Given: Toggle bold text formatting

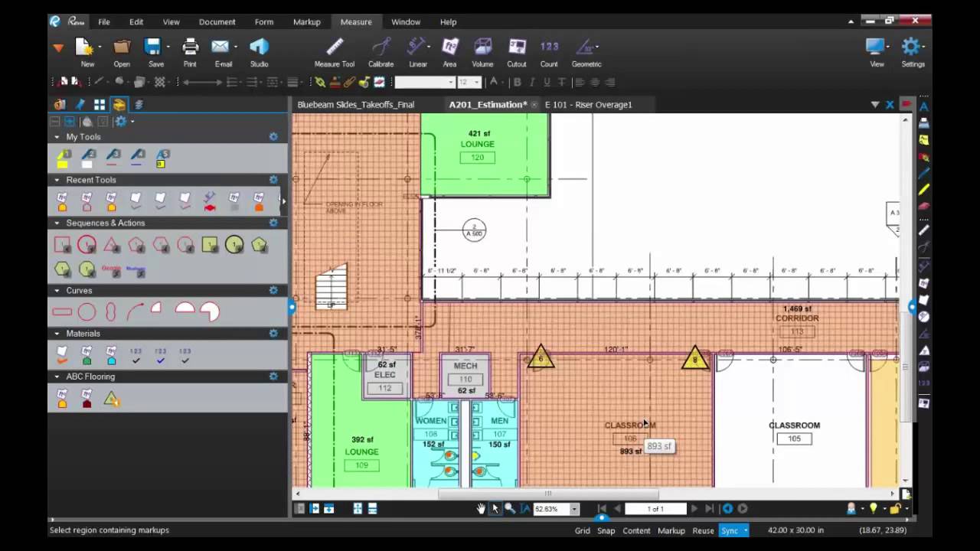Looking at the screenshot, I should pos(518,82).
